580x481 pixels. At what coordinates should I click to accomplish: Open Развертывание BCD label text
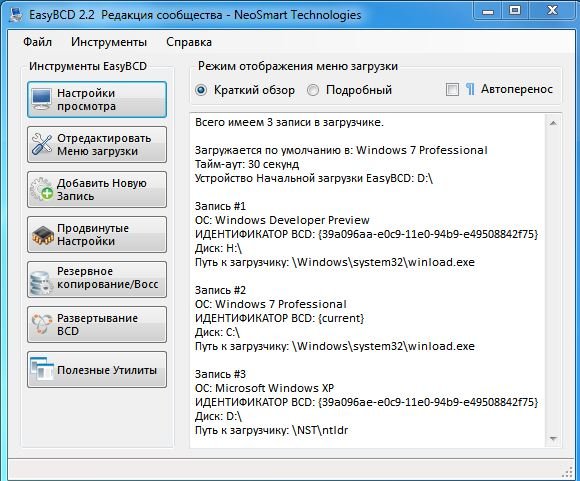click(x=97, y=324)
